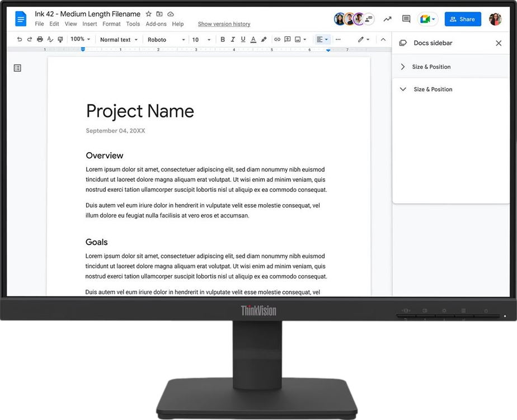
Task: Go to Docs home via the logo
Action: pos(21,18)
